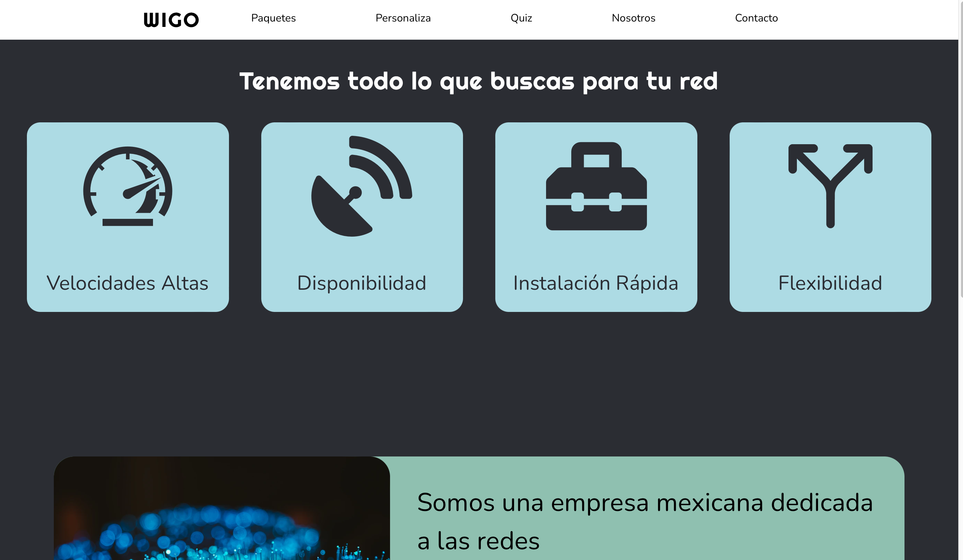This screenshot has height=560, width=963.
Task: Click the satellite dish icon
Action: 361,186
